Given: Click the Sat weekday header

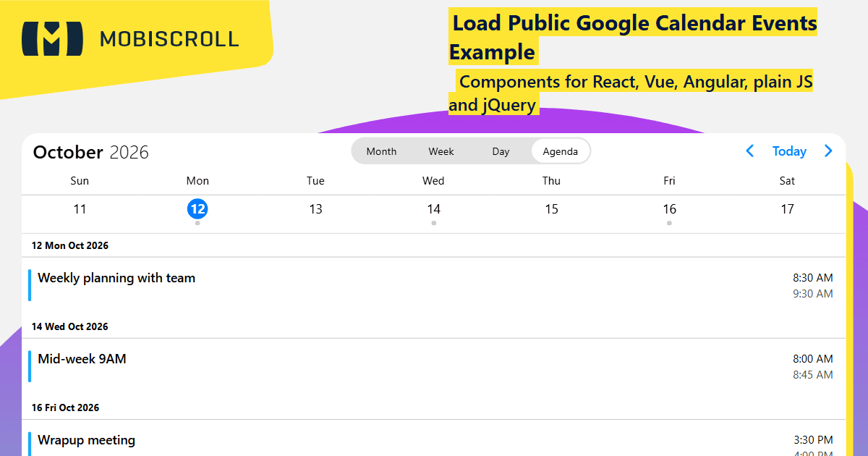Looking at the screenshot, I should point(787,181).
